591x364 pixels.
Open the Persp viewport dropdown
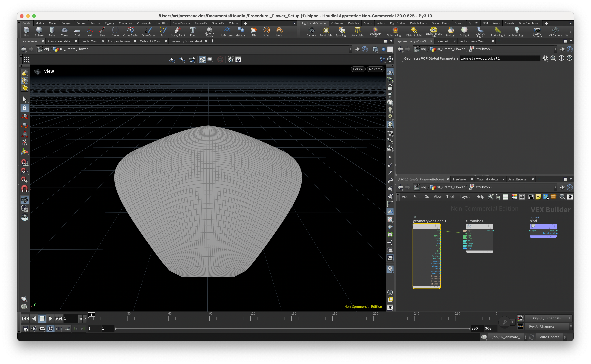pyautogui.click(x=358, y=69)
